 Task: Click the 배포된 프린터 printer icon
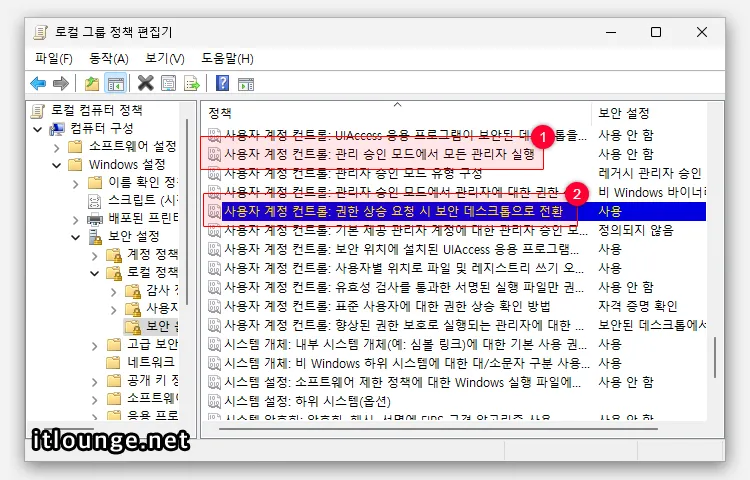click(95, 219)
